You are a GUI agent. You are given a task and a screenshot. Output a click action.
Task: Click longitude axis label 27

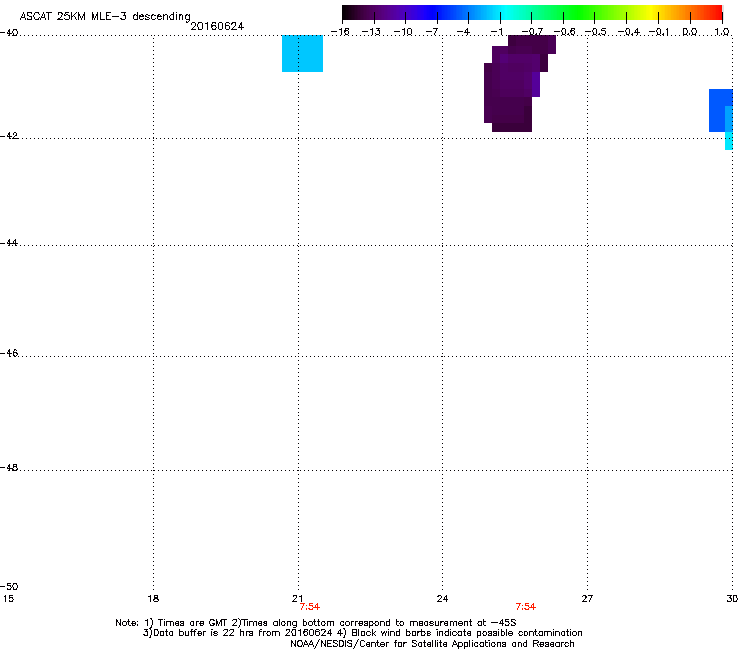pos(587,599)
